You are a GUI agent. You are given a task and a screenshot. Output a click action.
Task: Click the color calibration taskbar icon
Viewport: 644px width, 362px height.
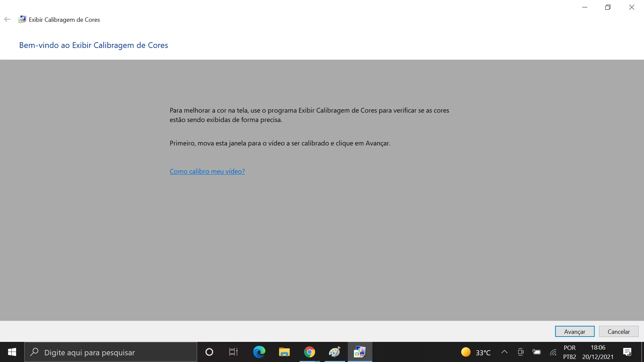(x=360, y=352)
